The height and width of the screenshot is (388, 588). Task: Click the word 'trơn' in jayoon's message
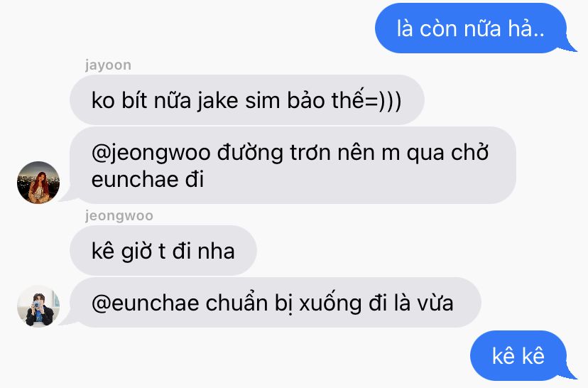coord(312,153)
